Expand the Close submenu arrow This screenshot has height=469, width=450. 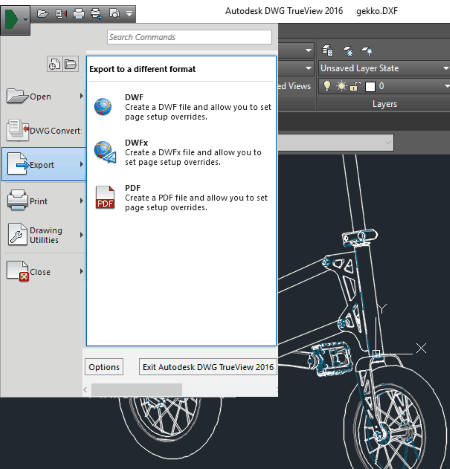[81, 271]
